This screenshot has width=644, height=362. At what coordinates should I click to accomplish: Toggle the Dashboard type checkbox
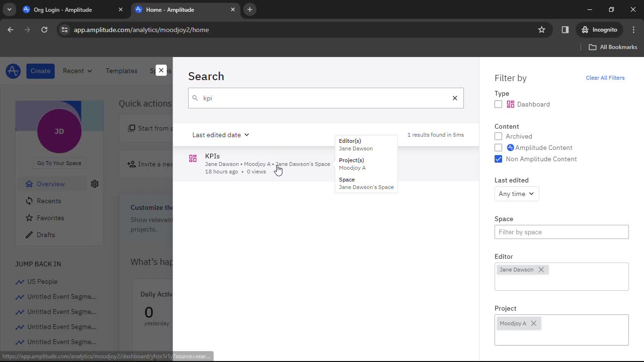[498, 104]
